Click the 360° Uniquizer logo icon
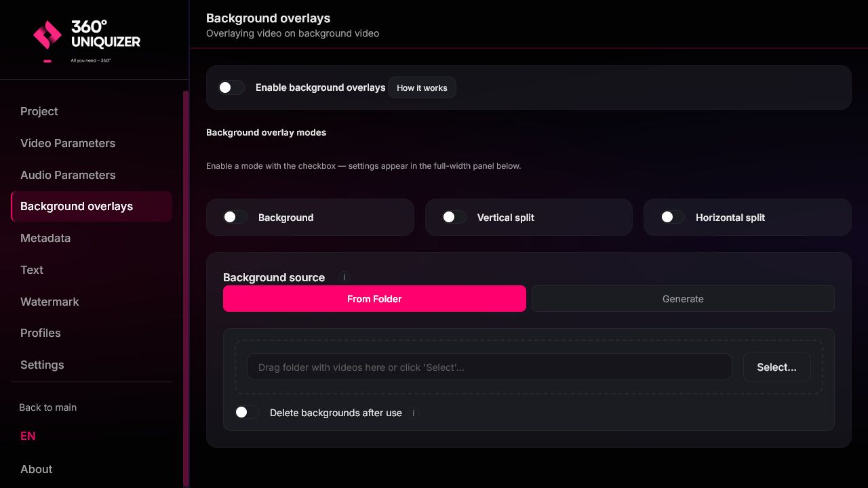868x488 pixels. [x=47, y=35]
